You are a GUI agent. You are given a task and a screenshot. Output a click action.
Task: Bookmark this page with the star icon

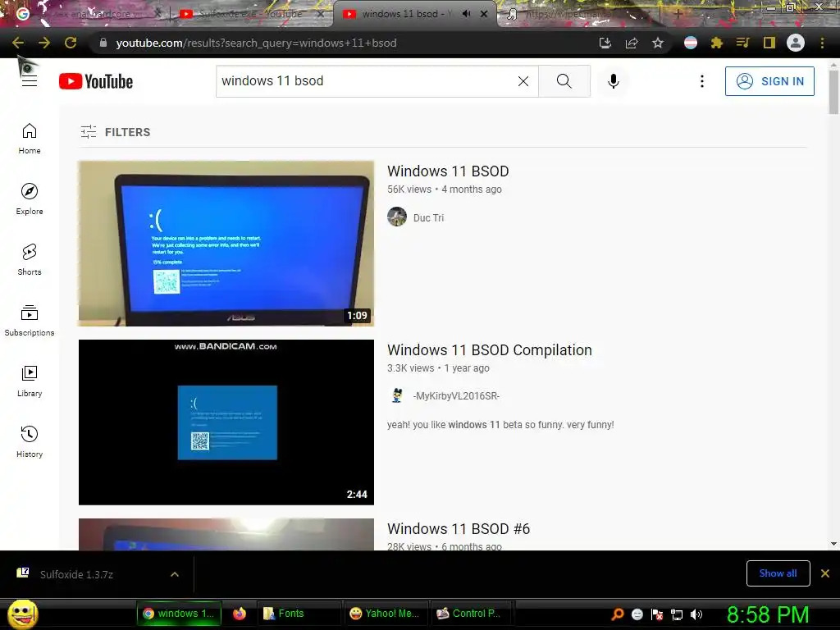658,43
